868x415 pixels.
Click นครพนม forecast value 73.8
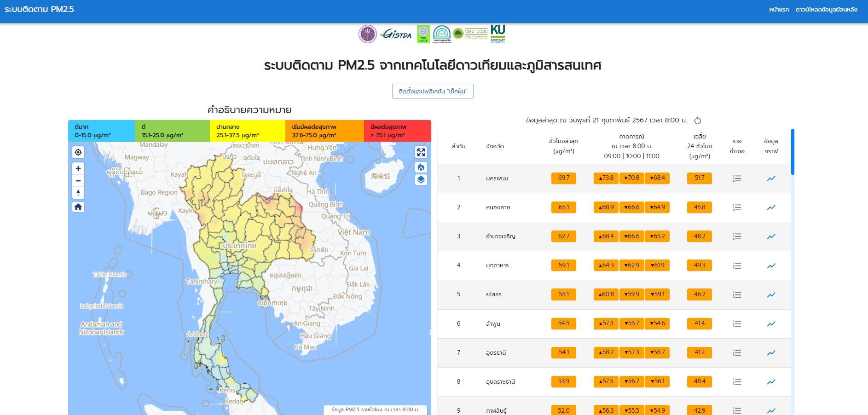point(606,178)
